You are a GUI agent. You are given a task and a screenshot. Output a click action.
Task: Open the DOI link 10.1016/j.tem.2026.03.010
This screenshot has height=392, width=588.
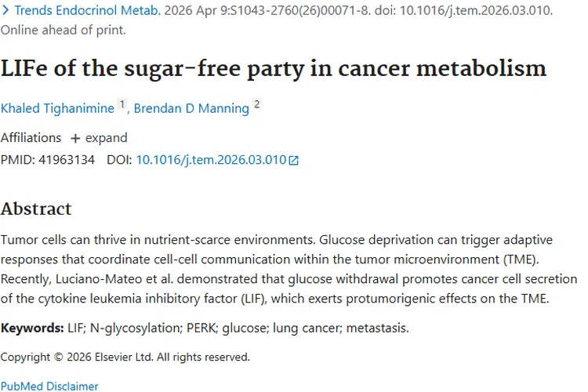(211, 160)
